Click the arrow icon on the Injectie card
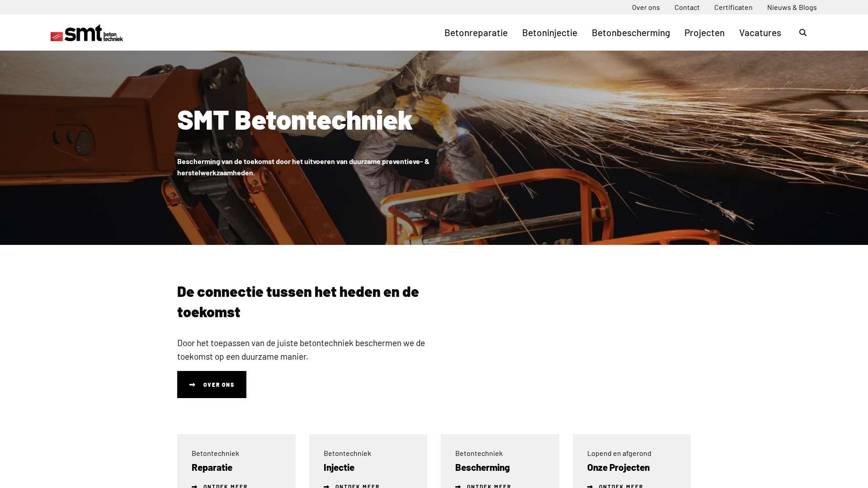 [327, 486]
